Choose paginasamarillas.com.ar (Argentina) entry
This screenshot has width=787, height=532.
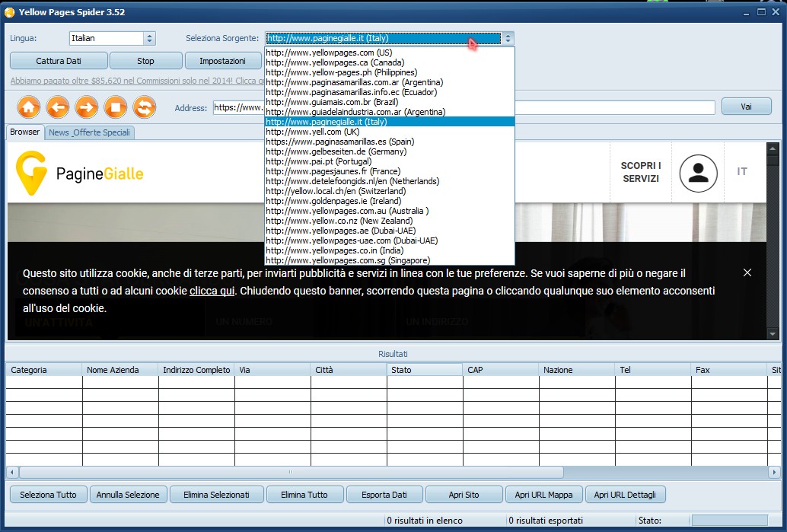click(x=390, y=82)
